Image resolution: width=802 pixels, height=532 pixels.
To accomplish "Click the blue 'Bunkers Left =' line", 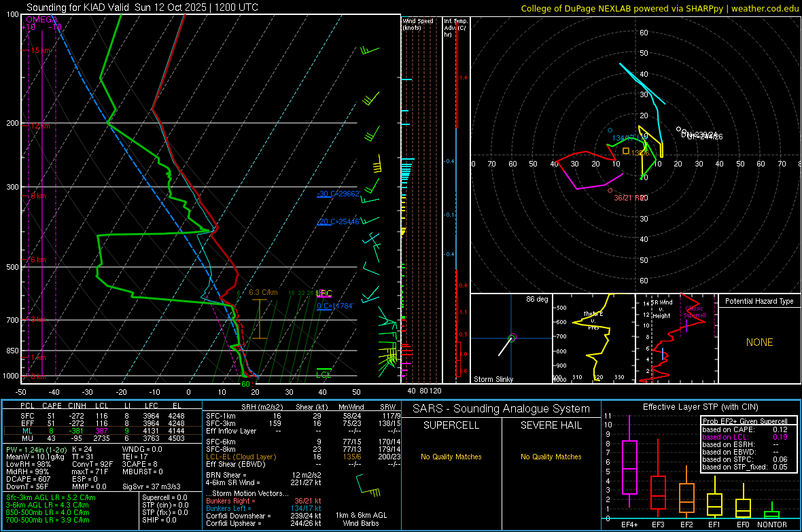I will pos(264,508).
